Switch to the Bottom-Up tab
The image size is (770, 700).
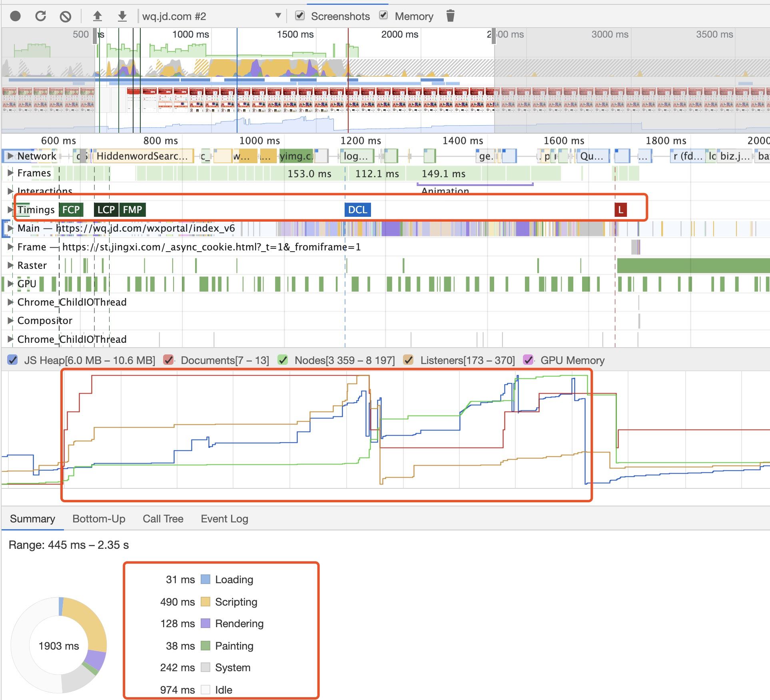99,519
